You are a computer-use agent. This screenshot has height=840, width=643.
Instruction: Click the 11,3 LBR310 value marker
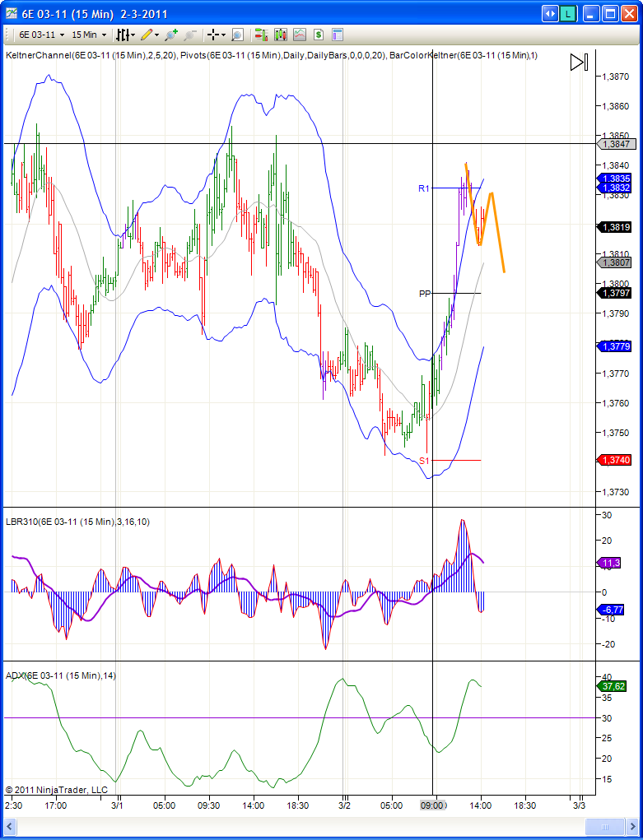pyautogui.click(x=608, y=563)
